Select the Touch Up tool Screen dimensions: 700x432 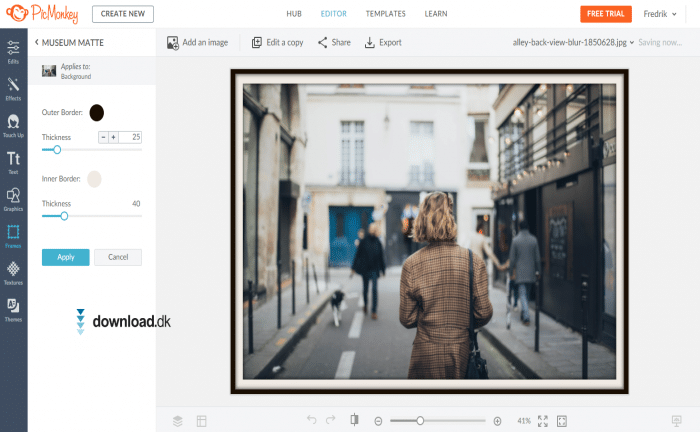coord(13,126)
